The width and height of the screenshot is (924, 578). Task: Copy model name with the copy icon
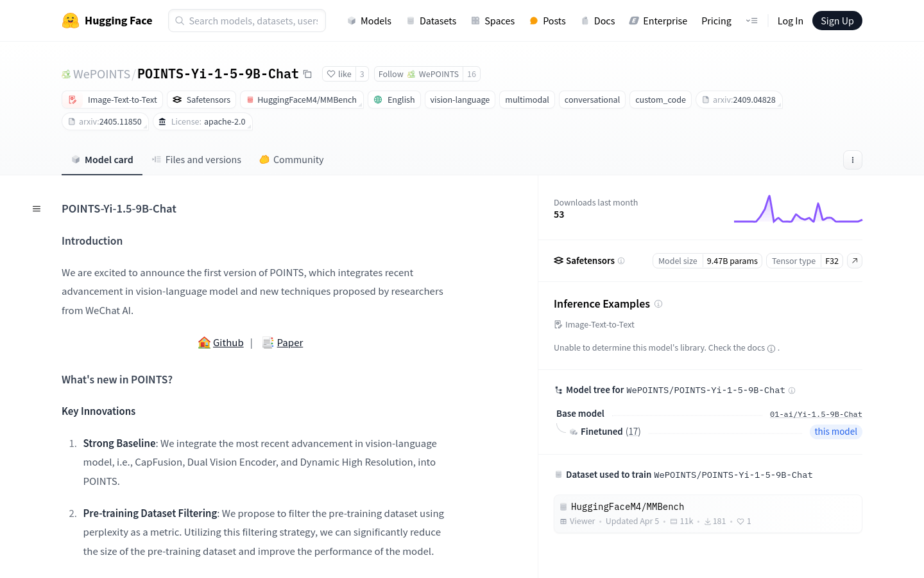pyautogui.click(x=307, y=74)
